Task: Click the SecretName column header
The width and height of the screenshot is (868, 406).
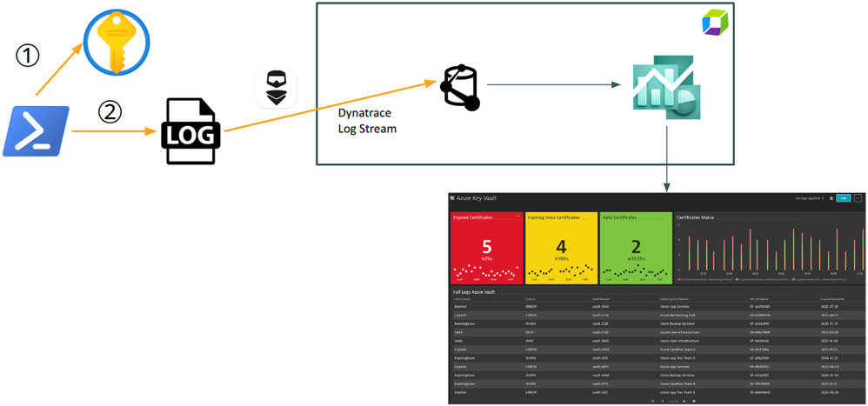Action: click(758, 299)
